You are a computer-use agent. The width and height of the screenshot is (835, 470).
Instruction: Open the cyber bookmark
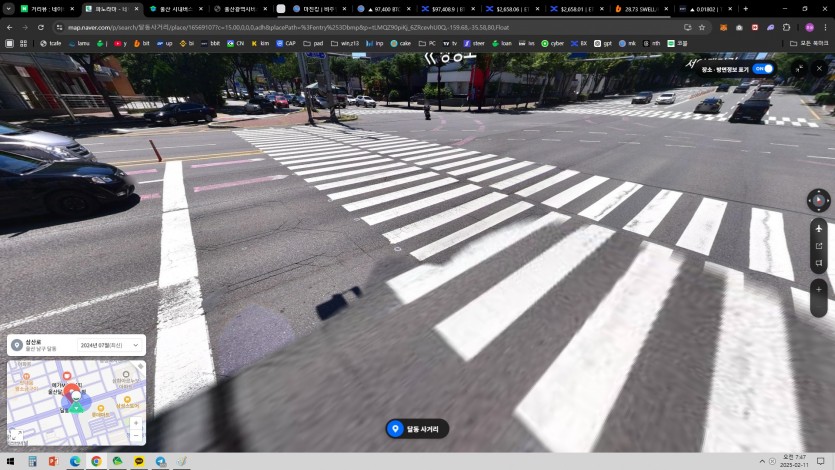[552, 44]
